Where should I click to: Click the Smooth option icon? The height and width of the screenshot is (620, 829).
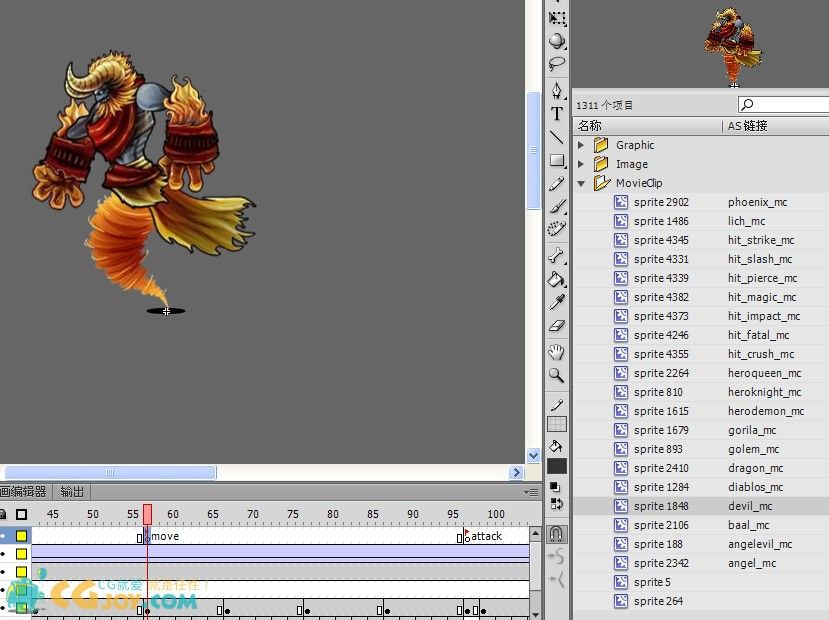tap(556, 557)
